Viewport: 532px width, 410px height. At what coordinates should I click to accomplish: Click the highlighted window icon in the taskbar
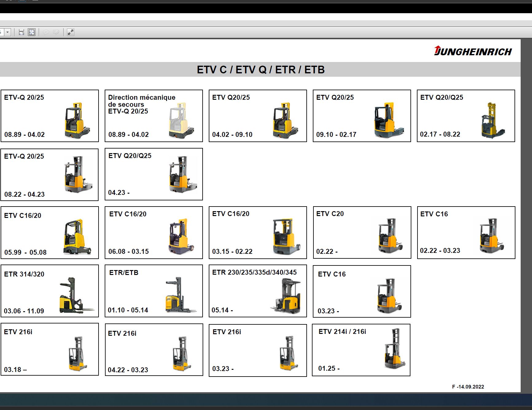tap(22, 1)
